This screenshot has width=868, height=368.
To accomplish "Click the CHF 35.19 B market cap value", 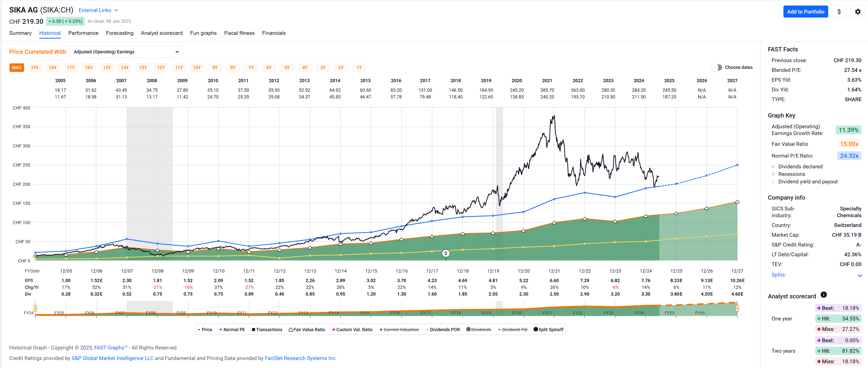I will (846, 235).
